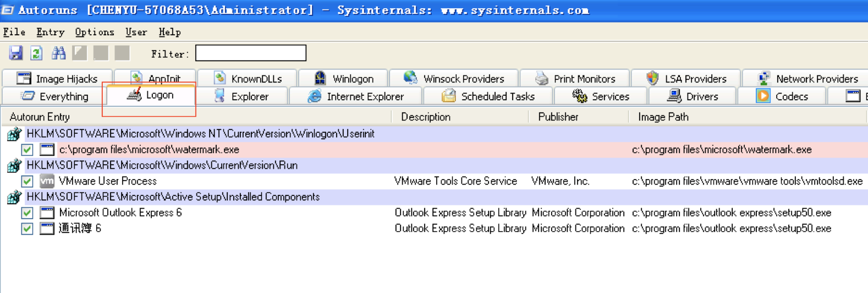Select the Winlogon\Userinit registry key row
This screenshot has width=868, height=293.
434,134
